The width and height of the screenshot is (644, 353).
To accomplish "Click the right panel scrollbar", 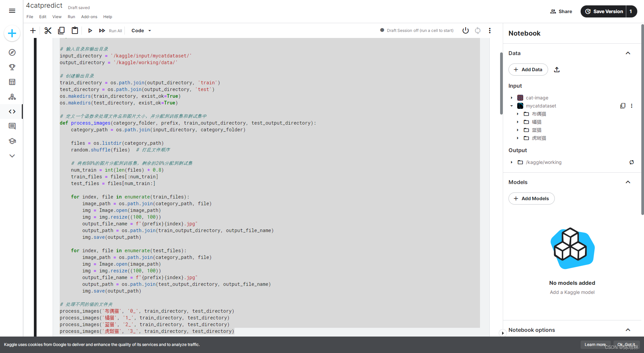I will [x=642, y=119].
